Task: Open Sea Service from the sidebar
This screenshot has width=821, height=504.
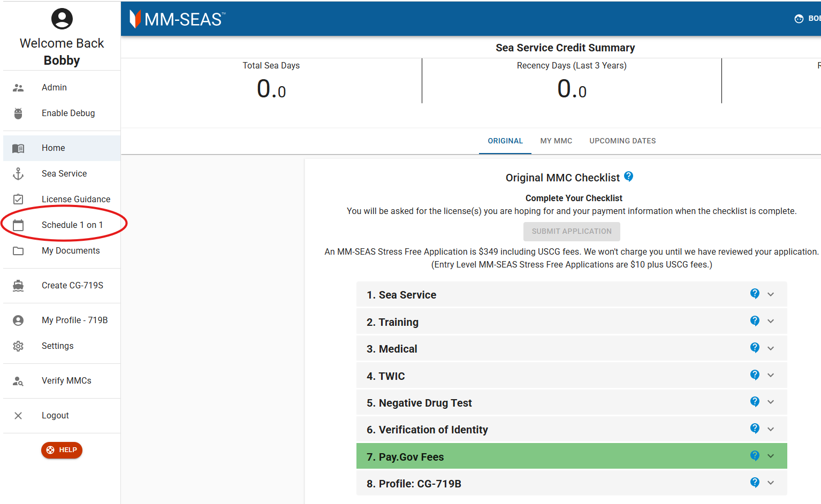Action: tap(62, 174)
